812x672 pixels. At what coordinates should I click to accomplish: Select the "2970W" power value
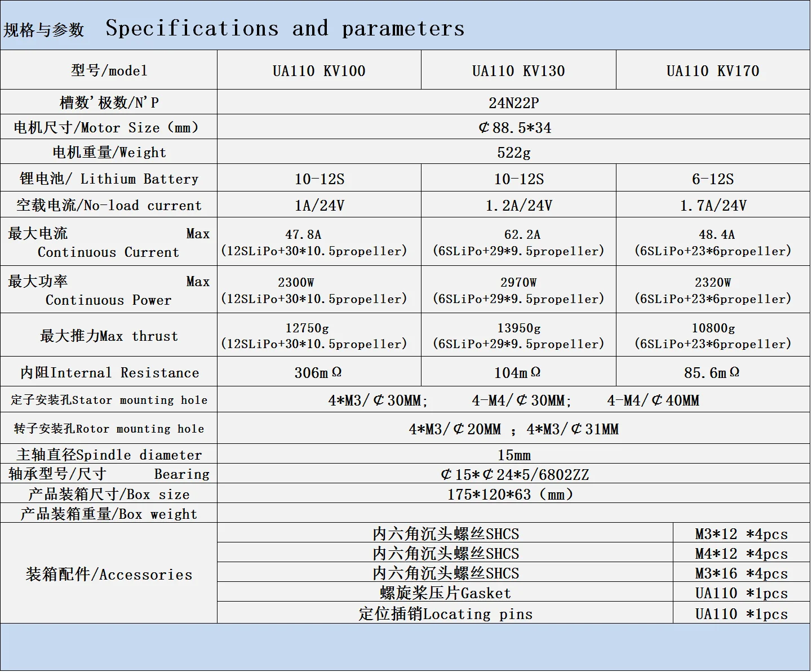[518, 282]
